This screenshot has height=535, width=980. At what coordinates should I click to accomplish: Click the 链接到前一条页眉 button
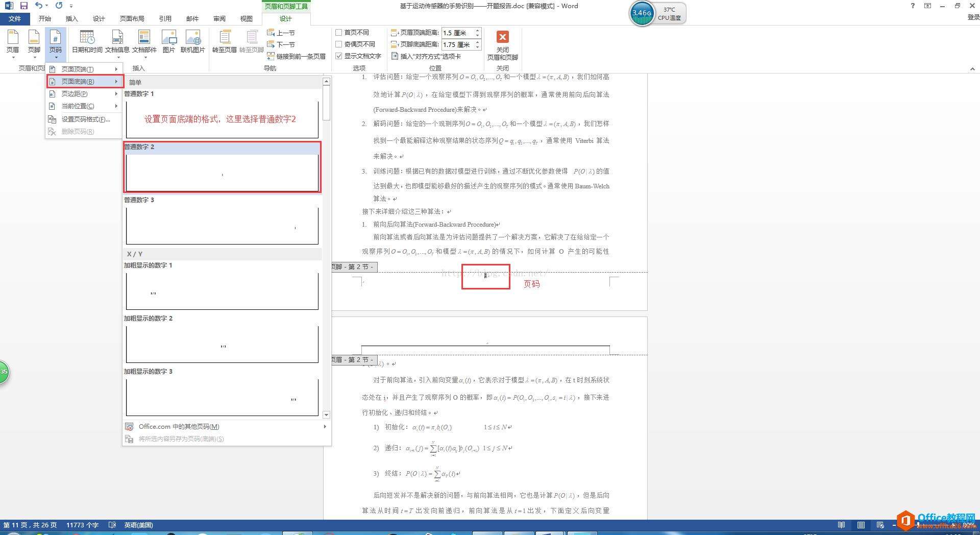click(x=296, y=56)
